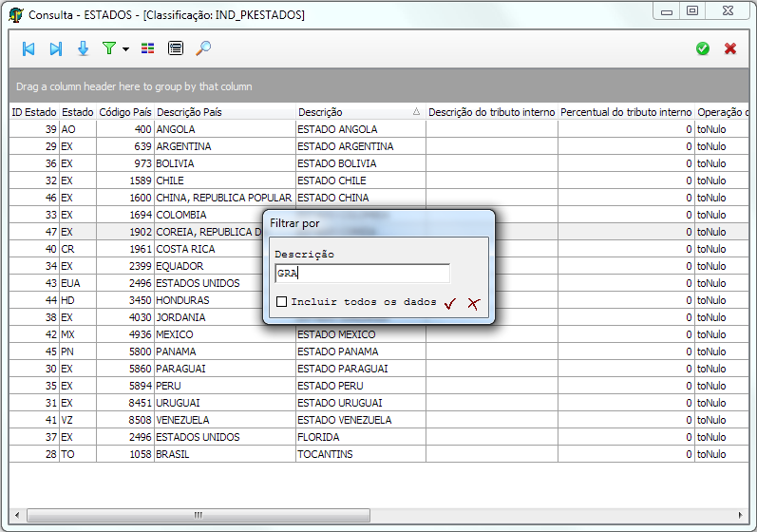Image resolution: width=757 pixels, height=532 pixels.
Task: Click the 'ID Estado' column header
Action: [x=34, y=112]
